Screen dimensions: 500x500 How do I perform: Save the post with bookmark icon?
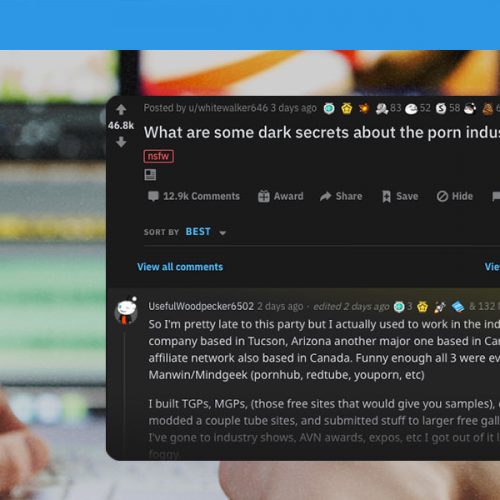coord(400,196)
